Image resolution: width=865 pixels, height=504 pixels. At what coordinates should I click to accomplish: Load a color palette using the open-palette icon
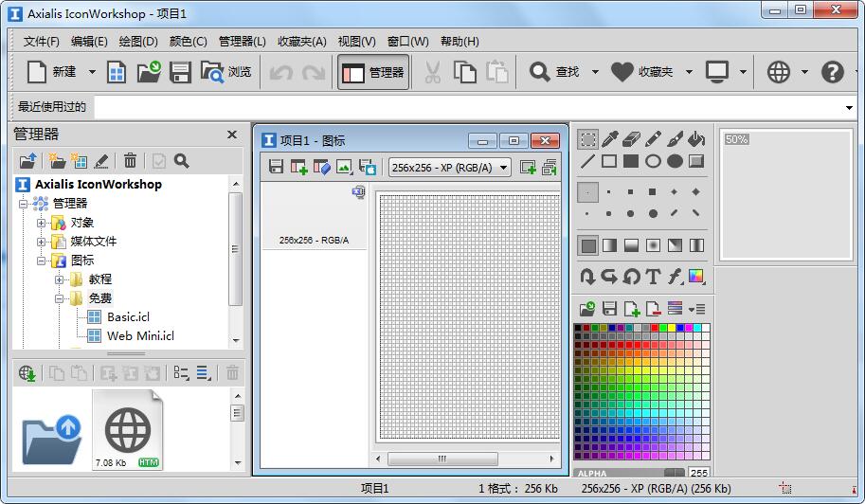(587, 309)
